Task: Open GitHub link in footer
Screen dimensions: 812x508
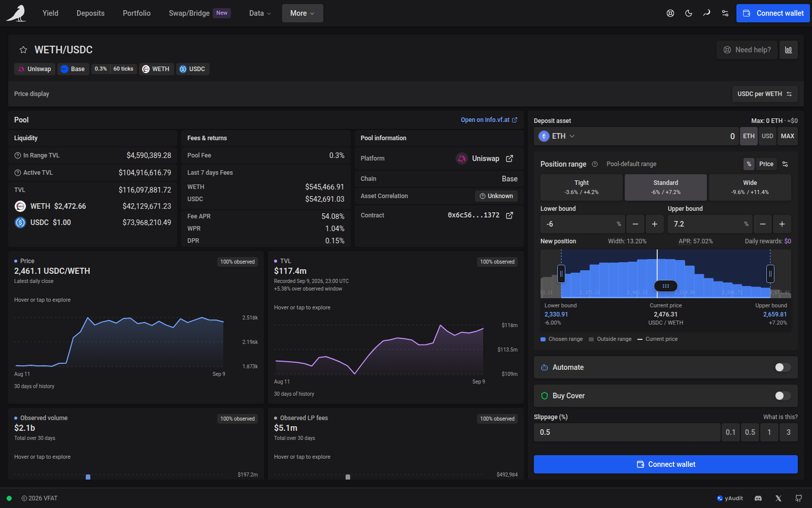Action: coord(799,498)
